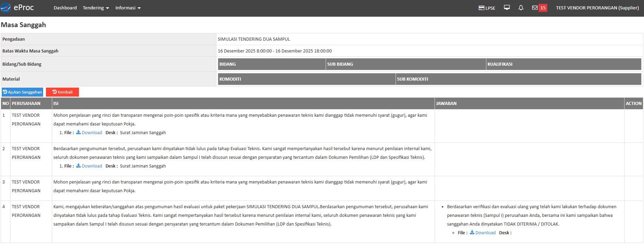This screenshot has height=244, width=644.
Task: Click the jawaban text starting 'Berdasarkan verifikasi'
Action: coord(532,215)
